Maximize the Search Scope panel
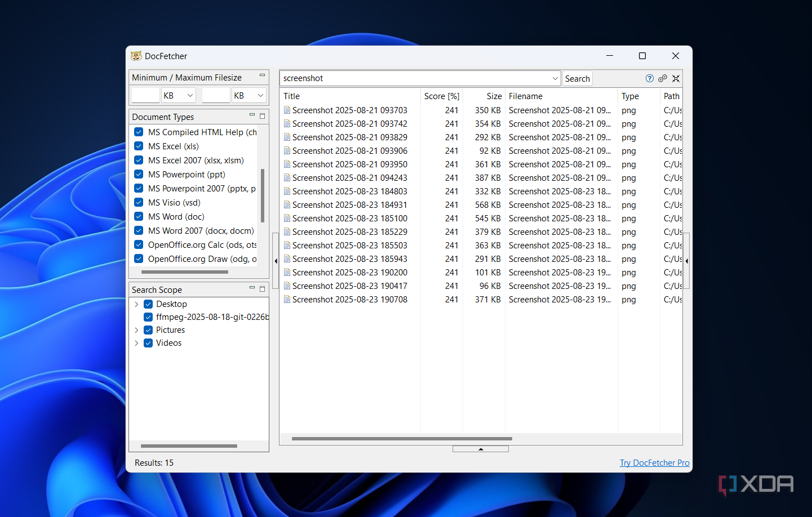The image size is (812, 517). click(262, 289)
